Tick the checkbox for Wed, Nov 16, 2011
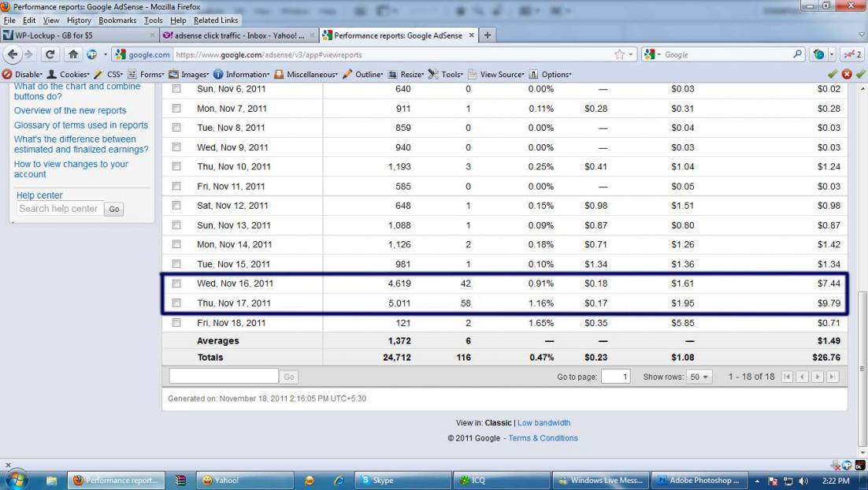The image size is (868, 490). (176, 284)
